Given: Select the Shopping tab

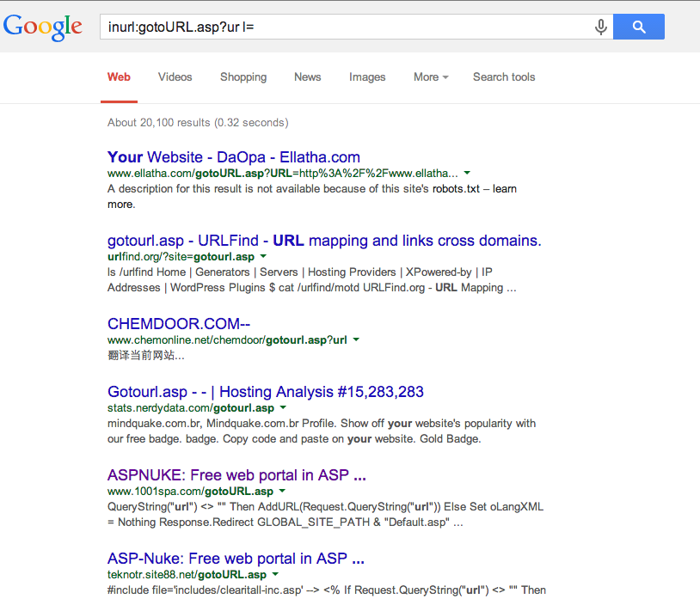Looking at the screenshot, I should pyautogui.click(x=243, y=77).
